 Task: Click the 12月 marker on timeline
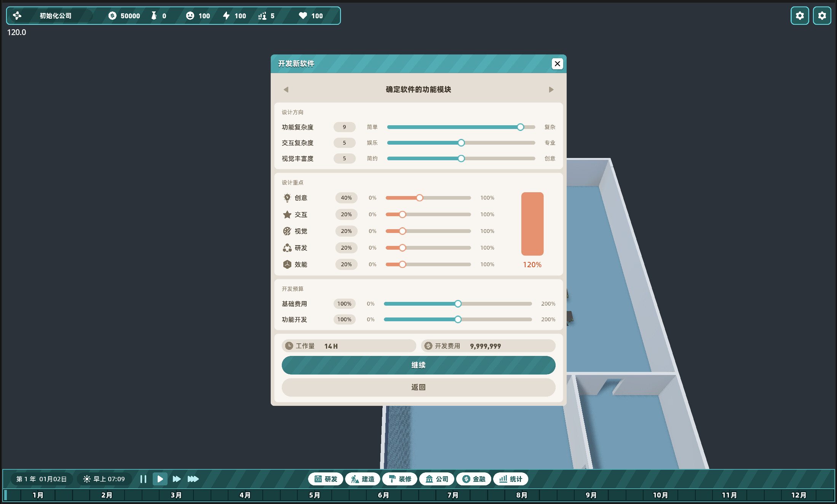pyautogui.click(x=799, y=495)
